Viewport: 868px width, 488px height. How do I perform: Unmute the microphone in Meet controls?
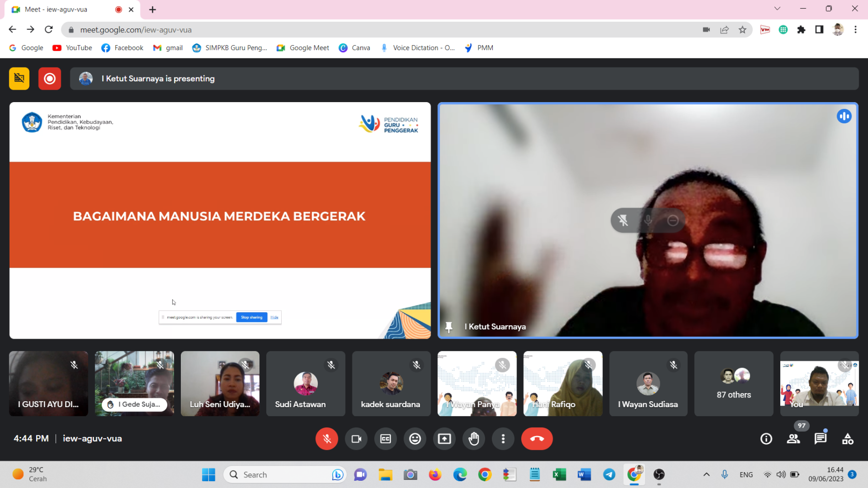(326, 439)
